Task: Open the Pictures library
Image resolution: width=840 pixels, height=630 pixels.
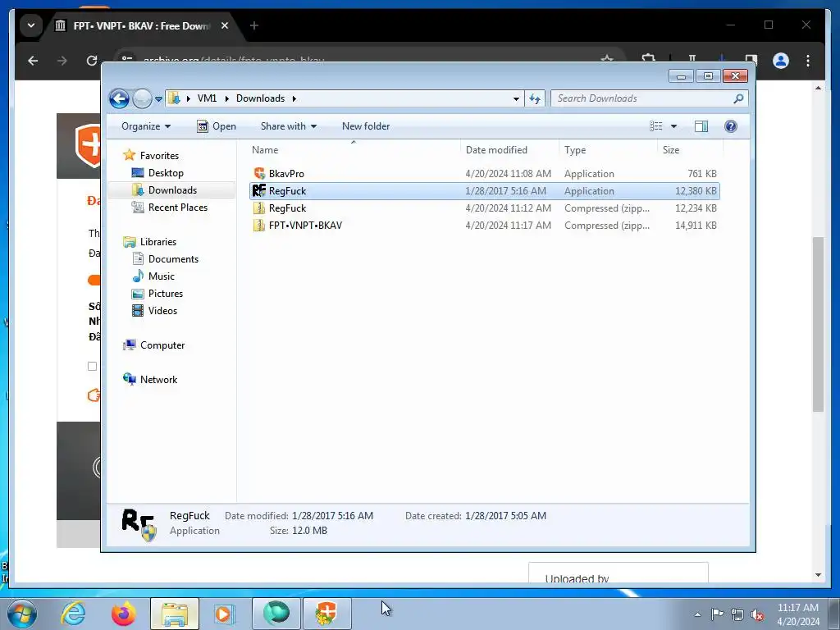Action: tap(166, 294)
